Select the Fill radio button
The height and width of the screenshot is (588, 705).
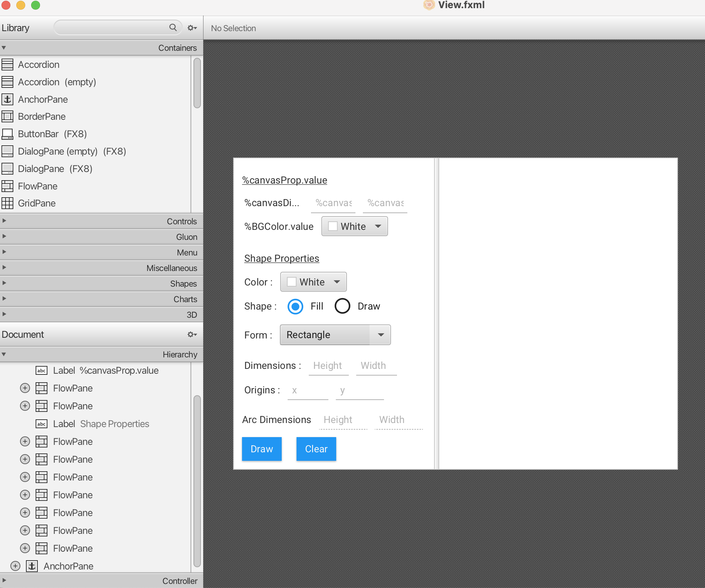(x=295, y=306)
